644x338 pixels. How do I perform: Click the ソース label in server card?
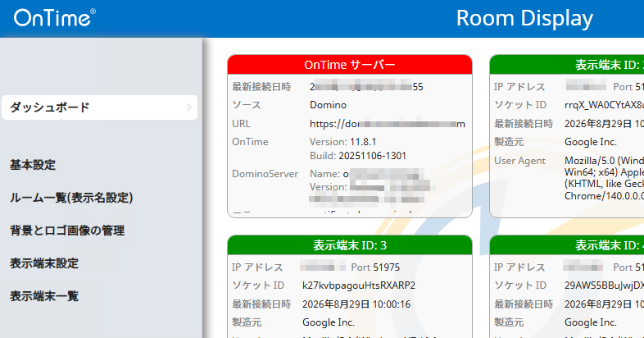coord(247,105)
